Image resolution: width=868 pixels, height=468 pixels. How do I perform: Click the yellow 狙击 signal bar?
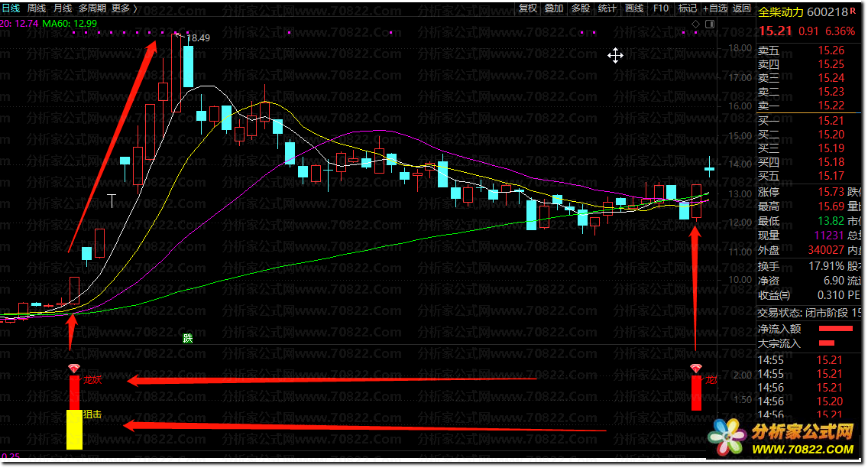click(74, 429)
